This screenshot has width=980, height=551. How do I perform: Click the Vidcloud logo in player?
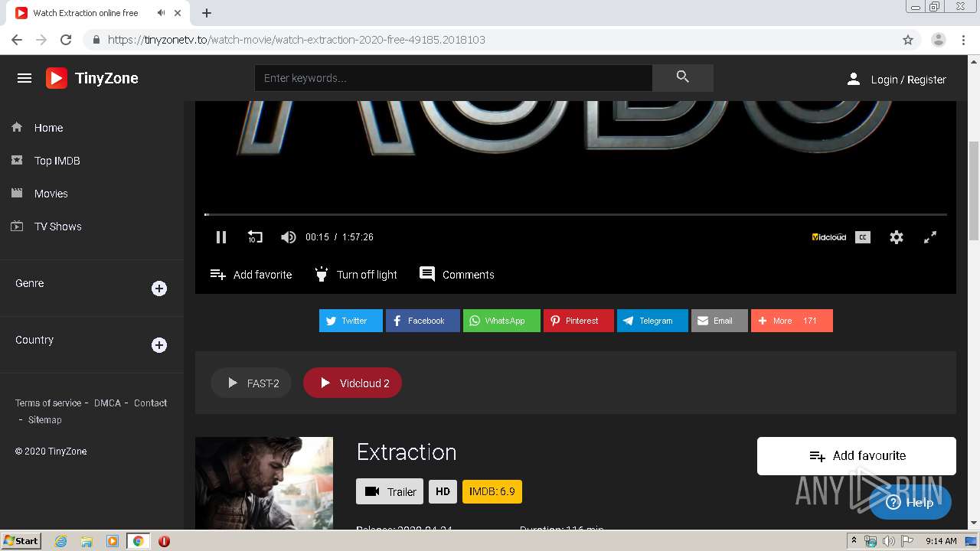coord(829,237)
